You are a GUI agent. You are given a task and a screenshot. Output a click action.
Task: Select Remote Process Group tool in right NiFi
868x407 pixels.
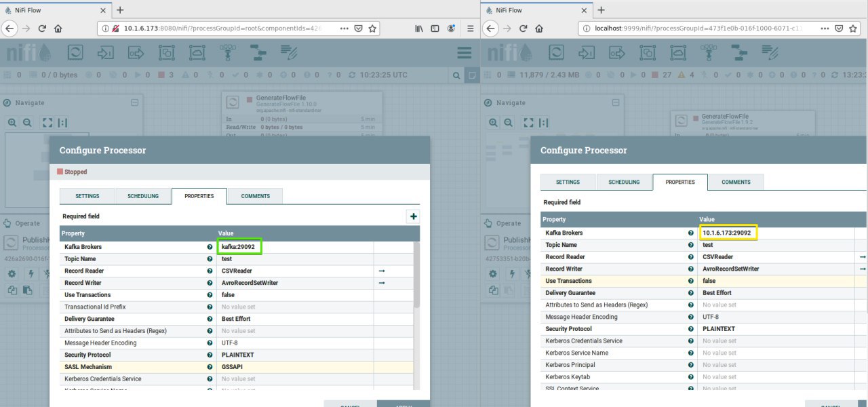click(678, 52)
